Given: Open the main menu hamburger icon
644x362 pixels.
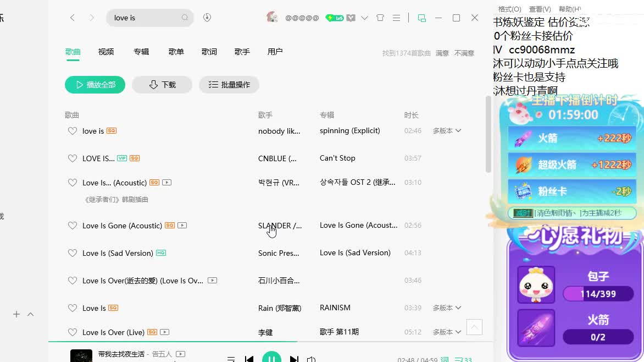Looking at the screenshot, I should coord(396,17).
